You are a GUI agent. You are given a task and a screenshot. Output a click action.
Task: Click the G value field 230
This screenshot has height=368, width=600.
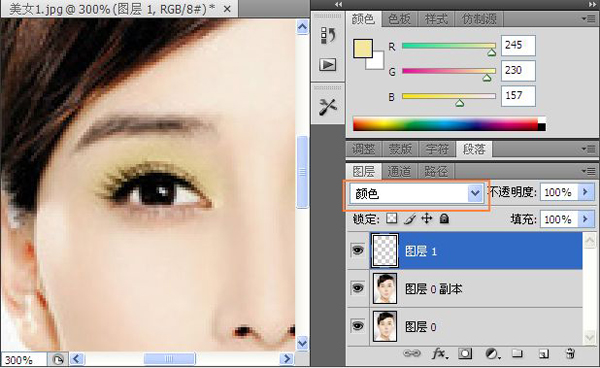(x=518, y=70)
